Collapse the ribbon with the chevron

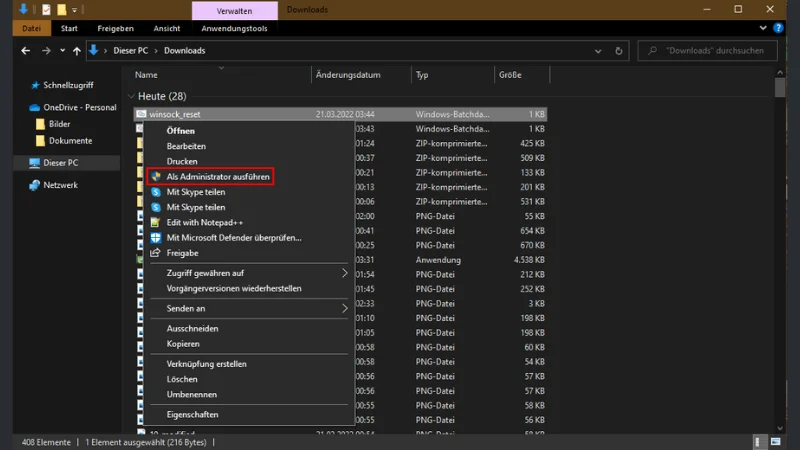(763, 28)
